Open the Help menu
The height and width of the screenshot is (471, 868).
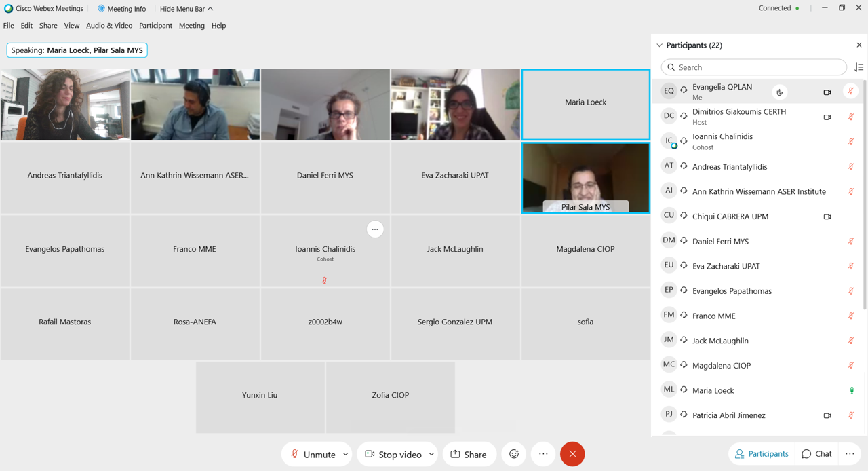pos(218,26)
